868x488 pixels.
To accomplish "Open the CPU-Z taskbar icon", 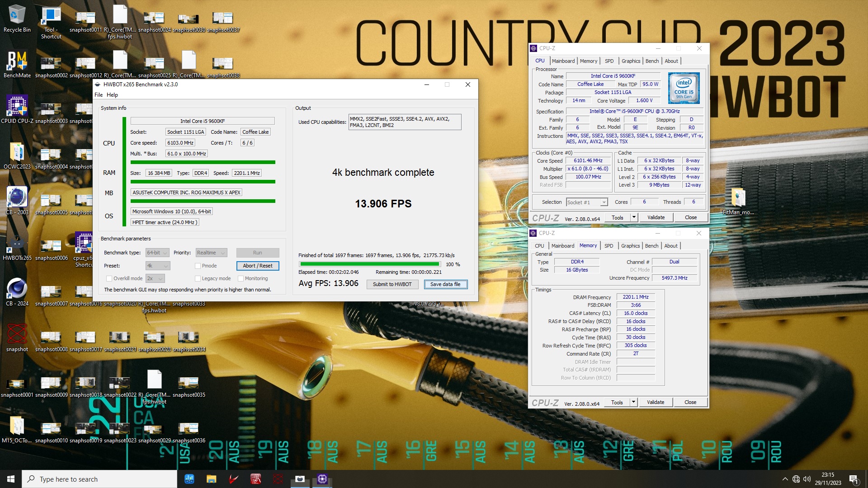I will coord(322,479).
